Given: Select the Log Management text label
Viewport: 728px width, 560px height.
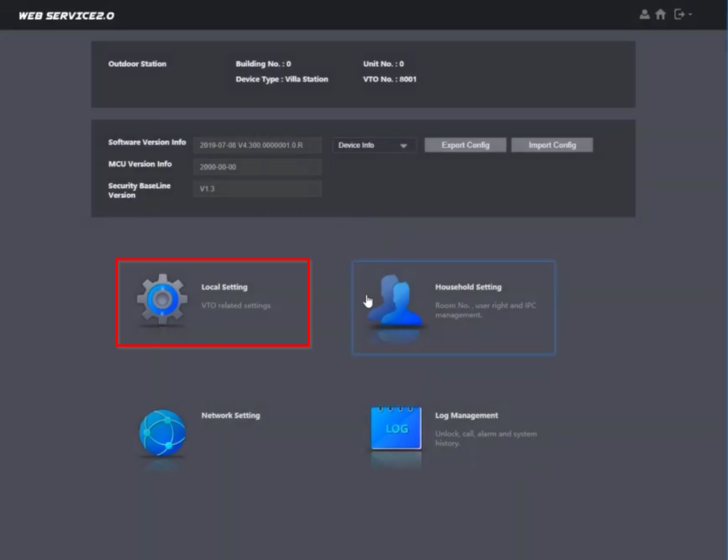Looking at the screenshot, I should [x=466, y=416].
